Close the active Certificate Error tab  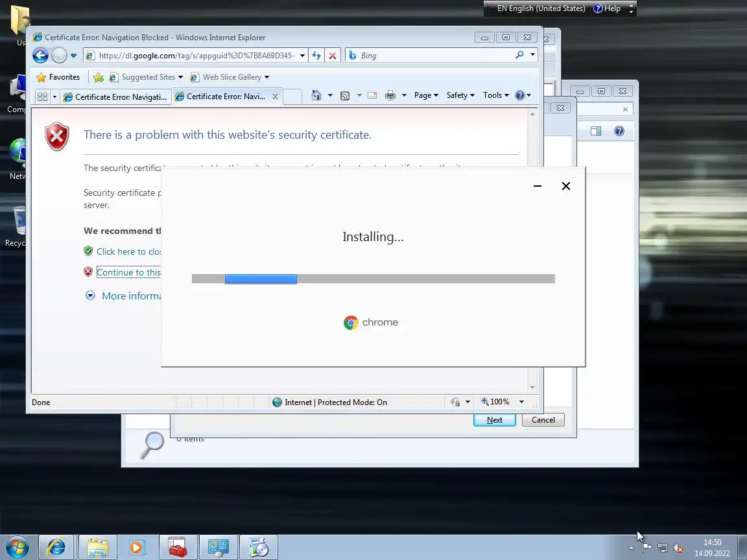coord(275,96)
